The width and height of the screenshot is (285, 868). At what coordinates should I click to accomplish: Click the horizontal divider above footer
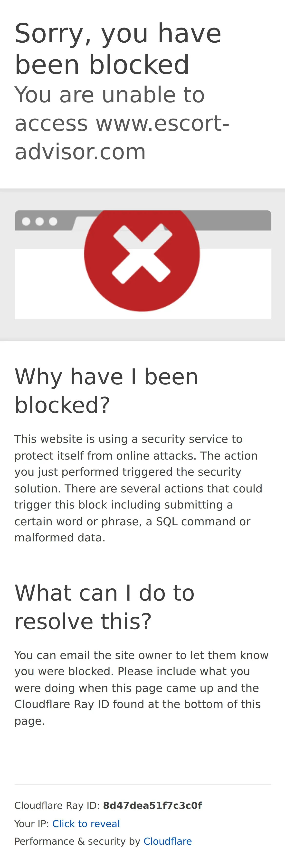[x=142, y=784]
